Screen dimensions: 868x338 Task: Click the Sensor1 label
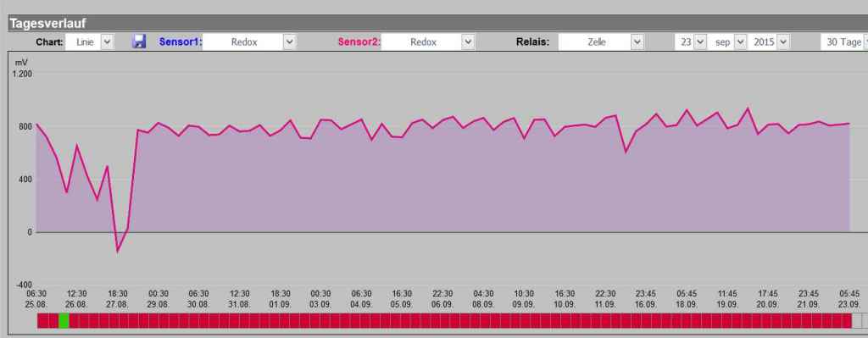pyautogui.click(x=181, y=42)
